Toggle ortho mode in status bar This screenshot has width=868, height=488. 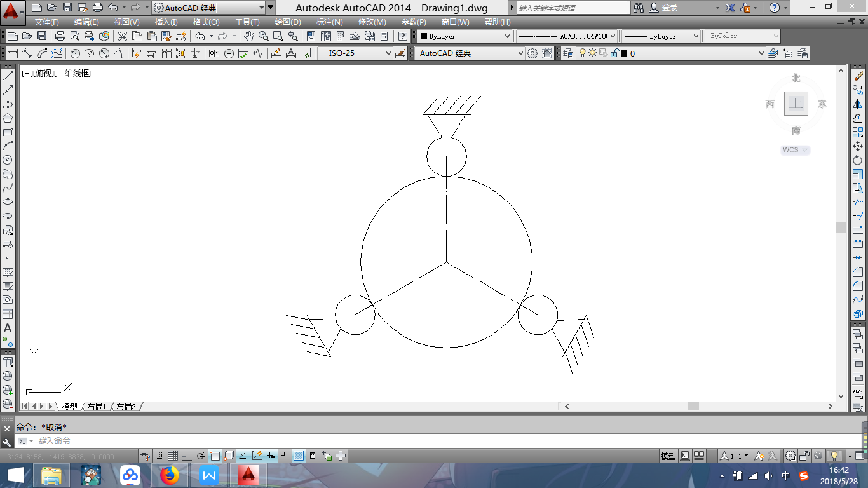point(186,456)
